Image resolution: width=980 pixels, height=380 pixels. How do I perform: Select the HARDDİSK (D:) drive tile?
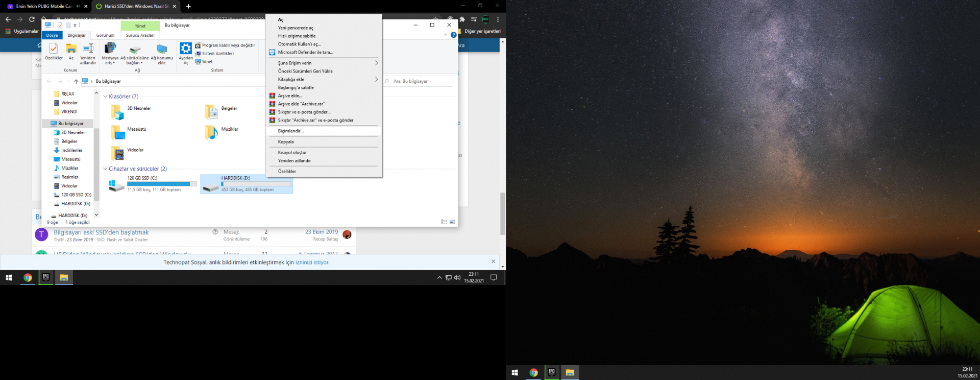tap(247, 184)
